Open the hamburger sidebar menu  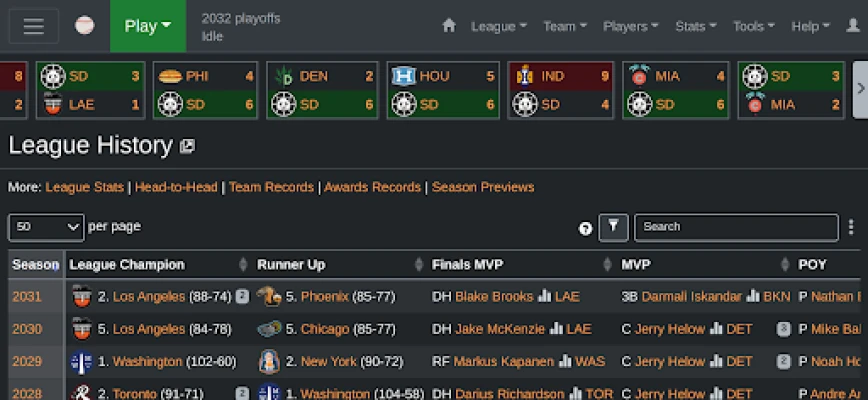click(33, 26)
